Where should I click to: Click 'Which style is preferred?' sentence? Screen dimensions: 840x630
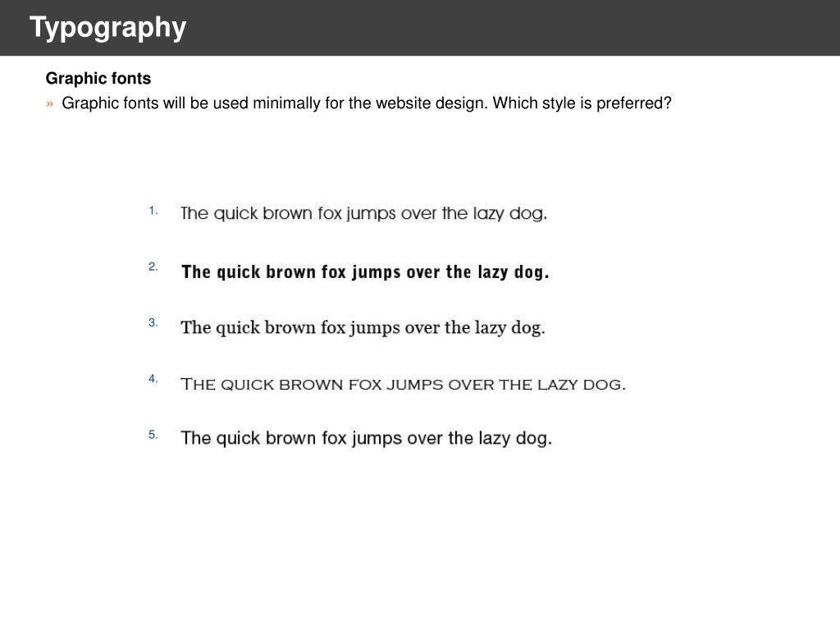(582, 103)
